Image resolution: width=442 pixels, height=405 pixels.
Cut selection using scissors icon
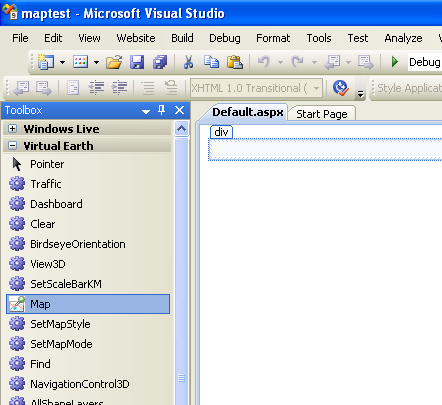point(189,62)
